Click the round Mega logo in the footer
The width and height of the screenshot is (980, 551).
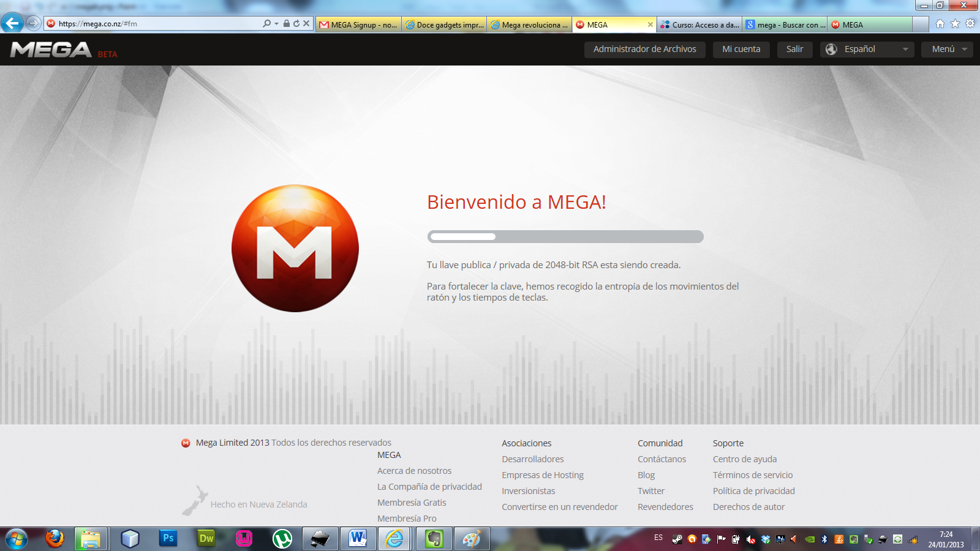click(184, 442)
